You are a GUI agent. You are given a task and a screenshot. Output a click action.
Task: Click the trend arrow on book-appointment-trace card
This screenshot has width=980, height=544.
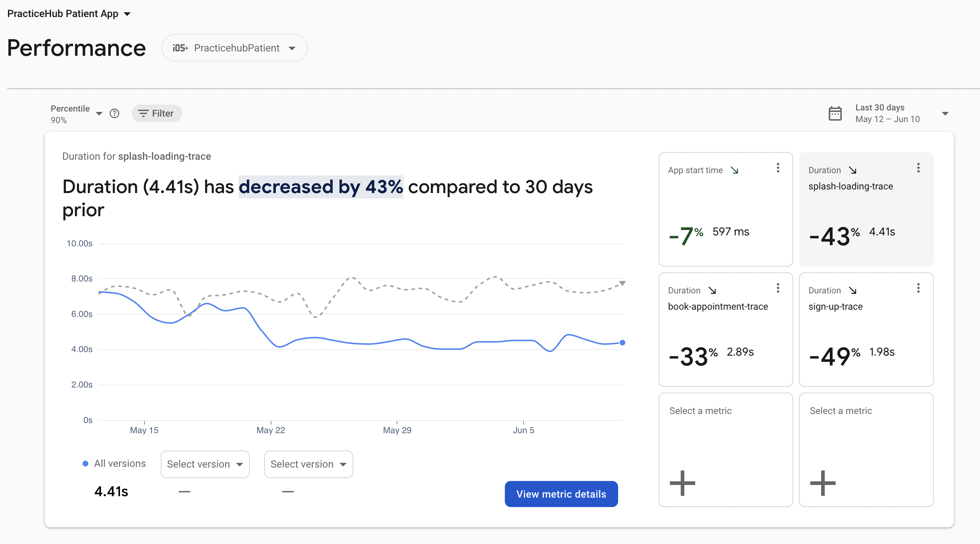[x=712, y=290]
